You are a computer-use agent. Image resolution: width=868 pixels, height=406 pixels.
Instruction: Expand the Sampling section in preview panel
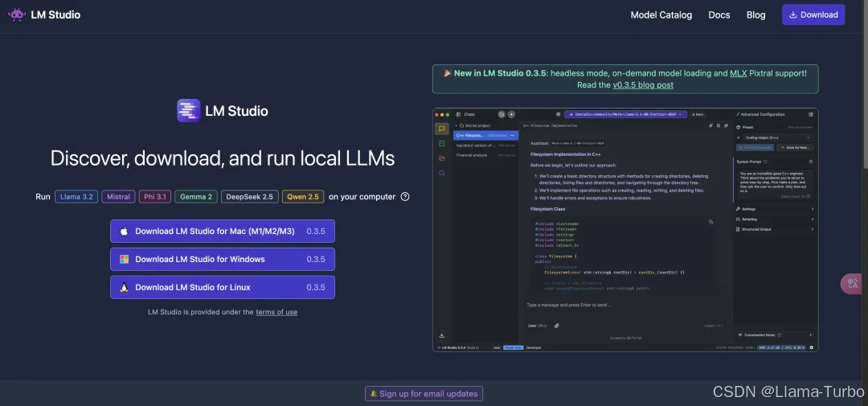pyautogui.click(x=775, y=219)
